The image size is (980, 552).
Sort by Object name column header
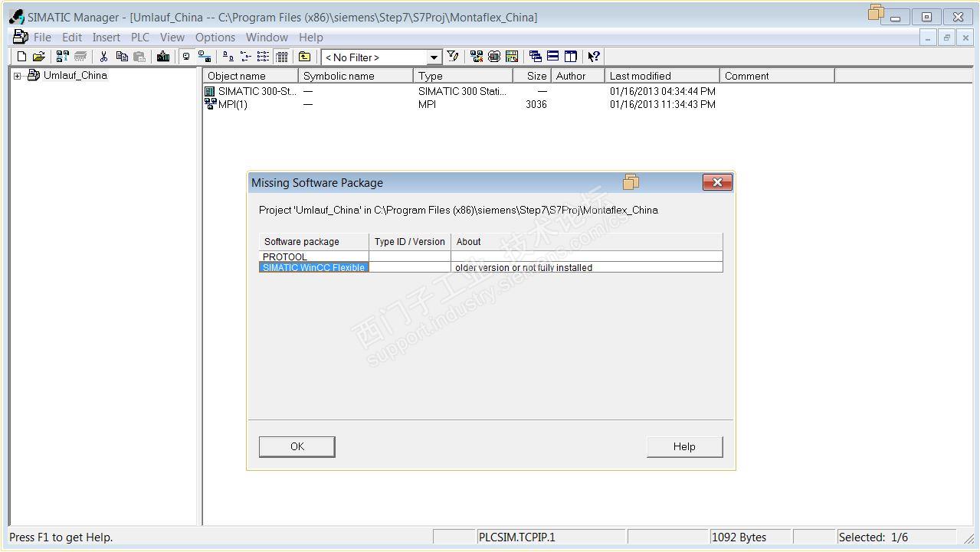[x=251, y=76]
